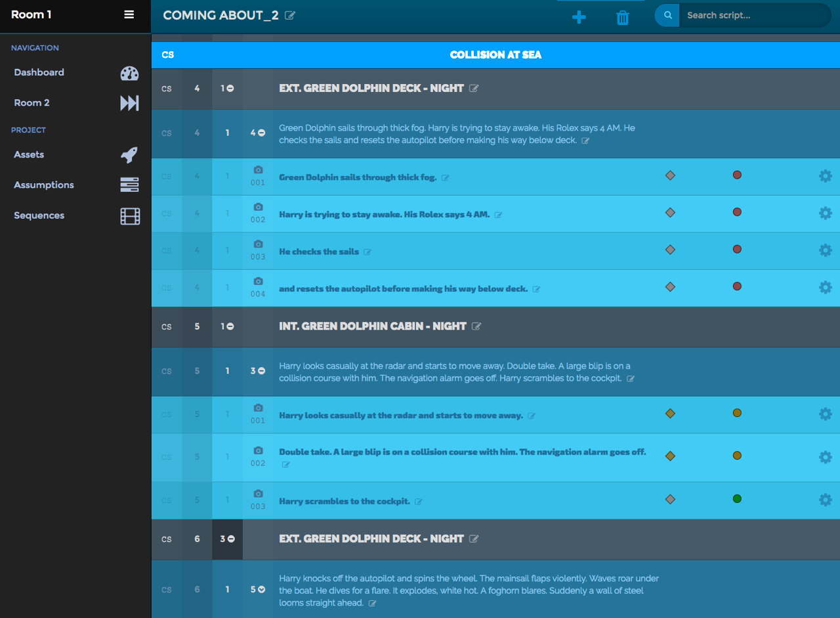Click the plus button to add content

click(579, 18)
